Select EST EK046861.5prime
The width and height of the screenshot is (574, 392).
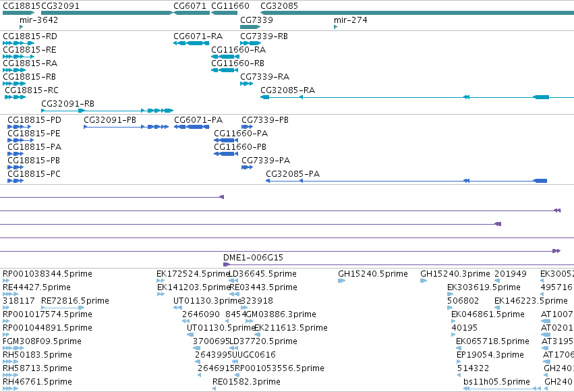coord(488,314)
